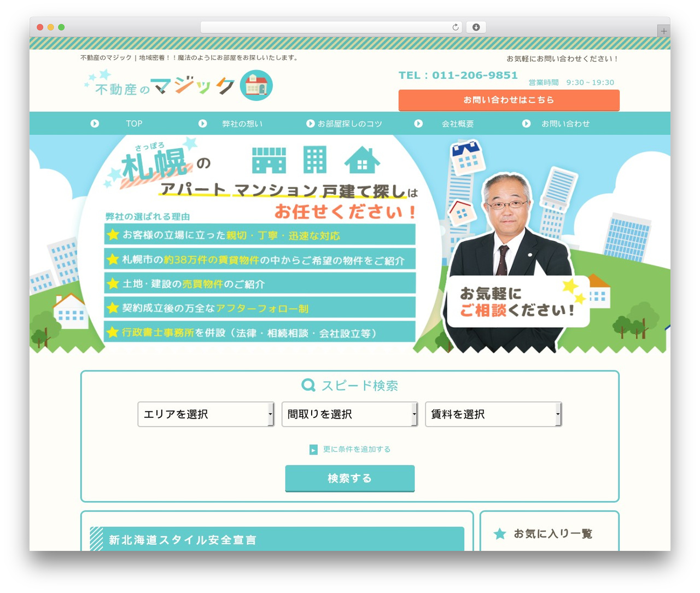Viewport: 700px width, 593px height.
Task: Click the mansion building icon in banner
Action: [315, 160]
